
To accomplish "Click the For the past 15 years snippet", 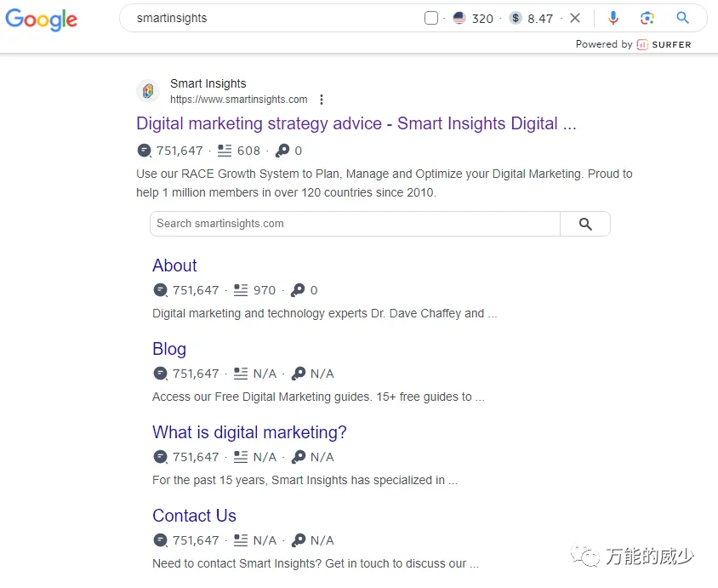I will 305,480.
